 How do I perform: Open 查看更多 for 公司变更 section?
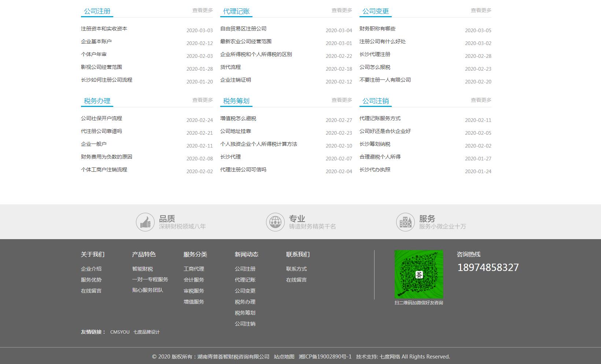(481, 10)
